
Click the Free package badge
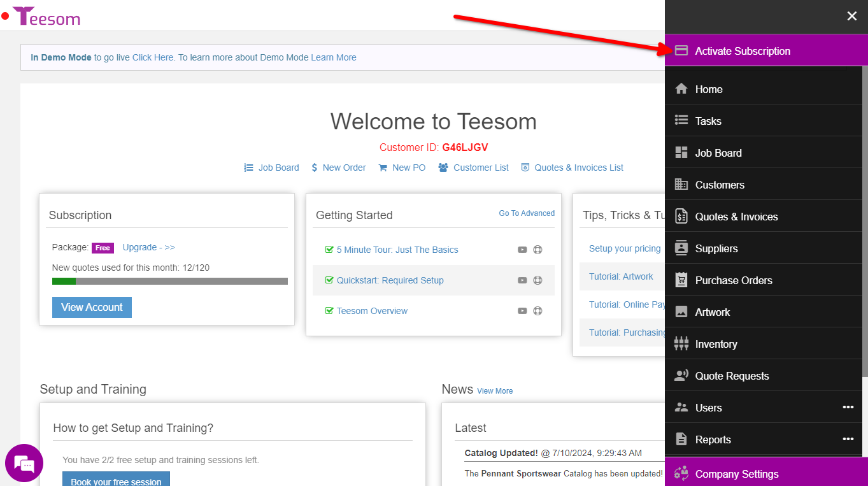point(103,248)
